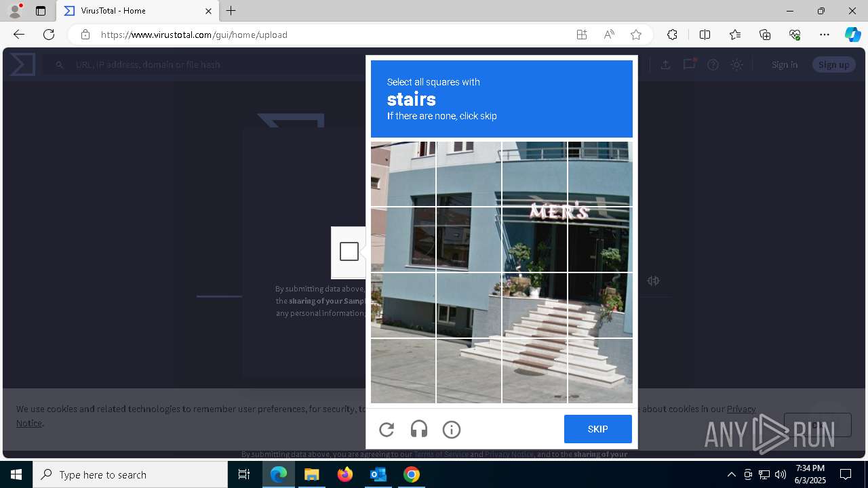Open Edge profile icon
This screenshot has width=868, height=488.
tap(15, 11)
